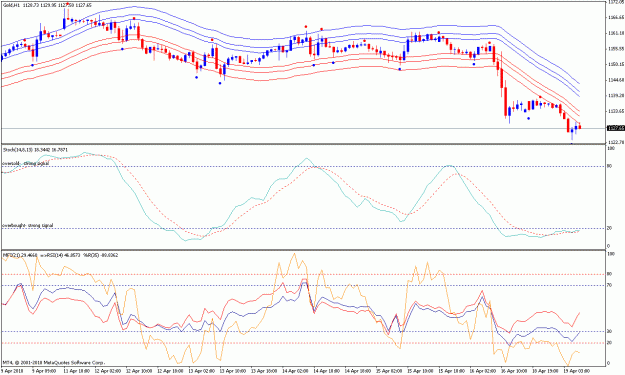This screenshot has width=625, height=375.
Task: Click the 1144.68 price axis value
Action: (x=616, y=80)
